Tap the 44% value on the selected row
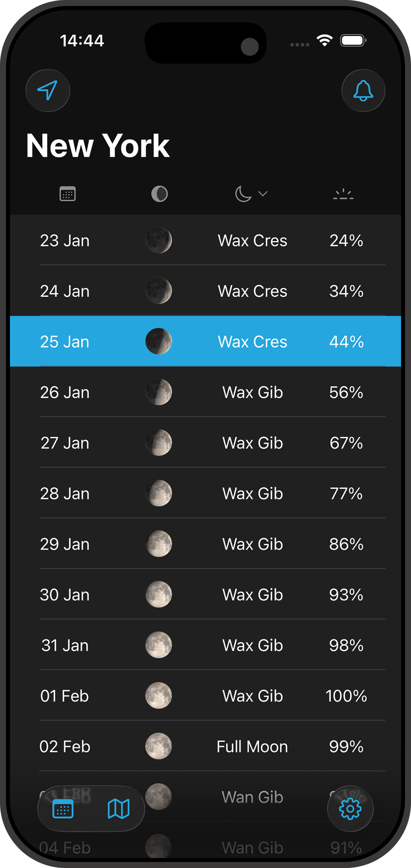This screenshot has width=411, height=868. click(x=346, y=341)
